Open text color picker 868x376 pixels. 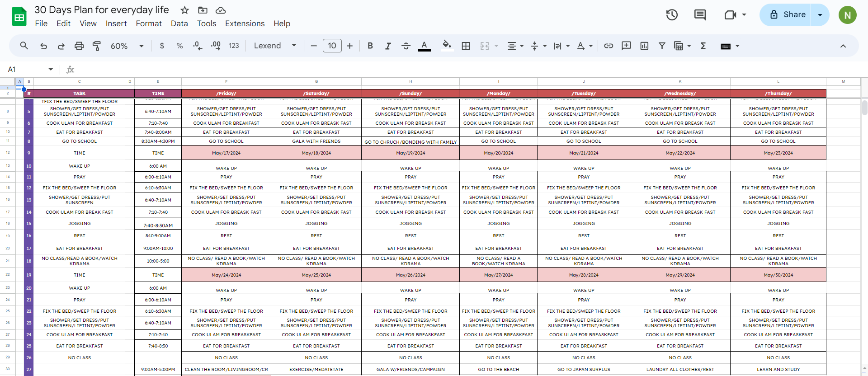424,46
